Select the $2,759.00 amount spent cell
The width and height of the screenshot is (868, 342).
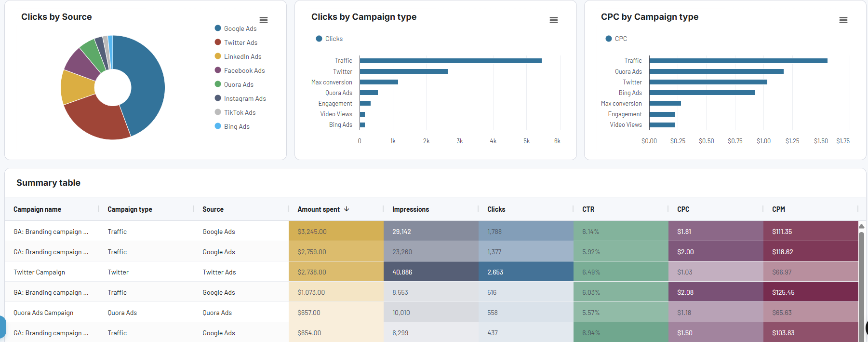(x=336, y=252)
